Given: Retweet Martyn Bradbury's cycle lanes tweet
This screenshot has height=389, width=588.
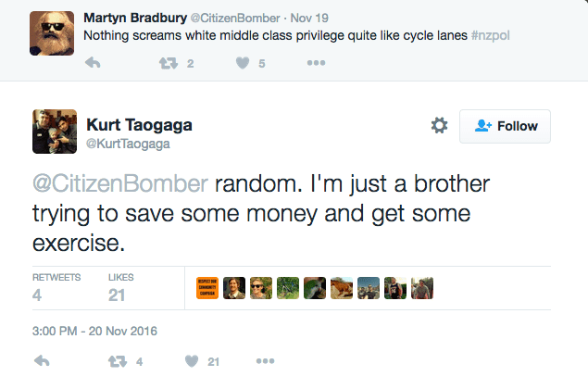Looking at the screenshot, I should [x=168, y=64].
